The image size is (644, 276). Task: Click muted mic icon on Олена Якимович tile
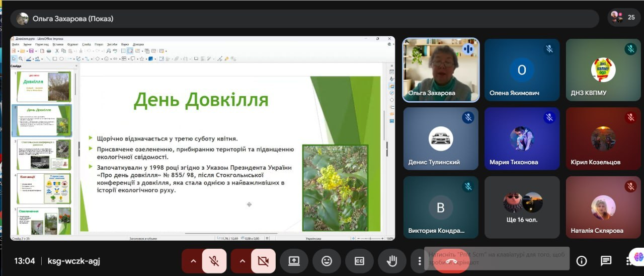click(x=549, y=49)
